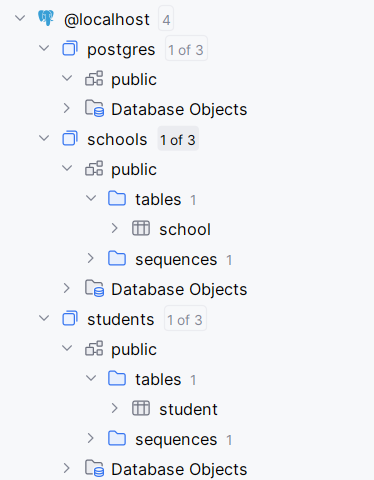
Task: Expand the sequences folder under schools
Action: click(x=91, y=258)
